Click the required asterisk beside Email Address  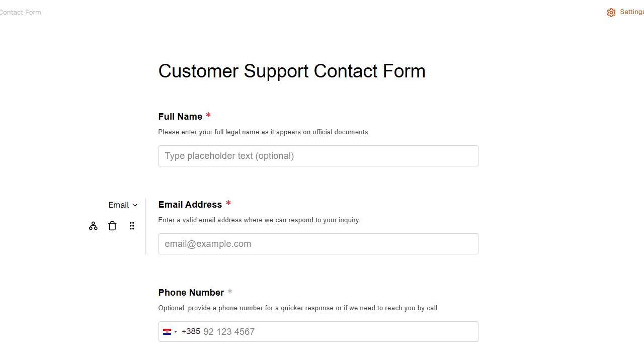click(x=228, y=204)
